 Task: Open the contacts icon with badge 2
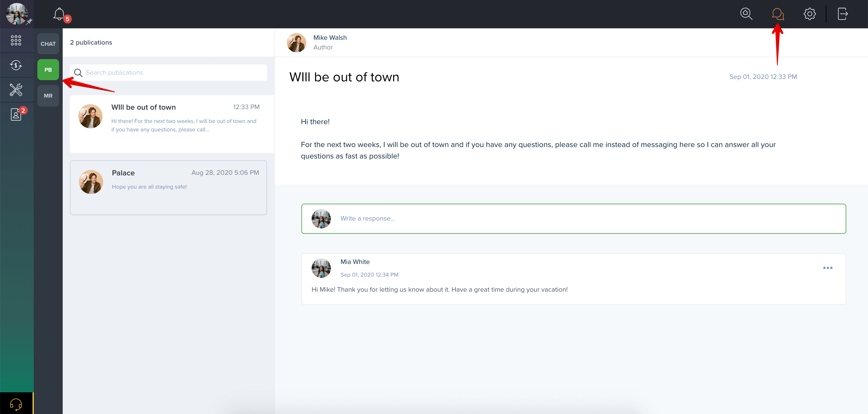click(x=16, y=114)
